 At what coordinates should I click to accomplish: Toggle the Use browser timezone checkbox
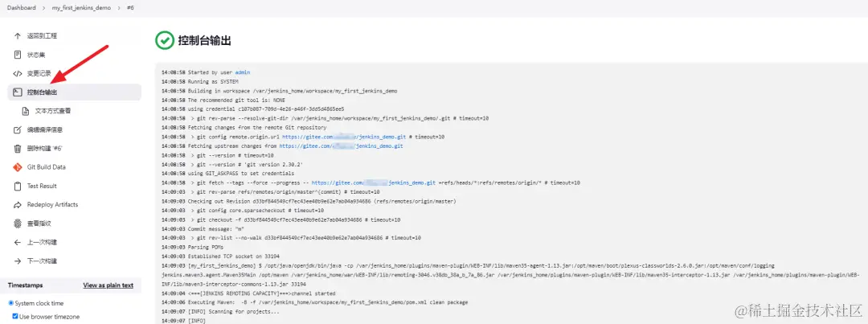tap(15, 317)
